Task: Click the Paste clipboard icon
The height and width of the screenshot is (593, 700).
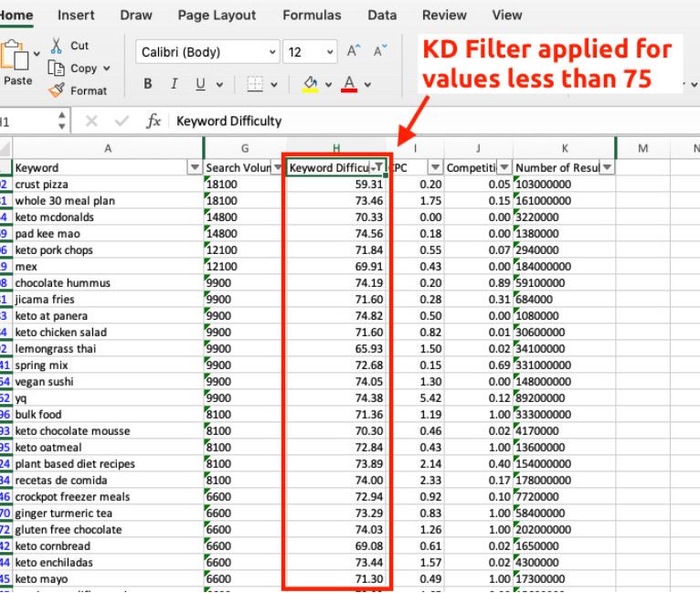Action: click(16, 57)
